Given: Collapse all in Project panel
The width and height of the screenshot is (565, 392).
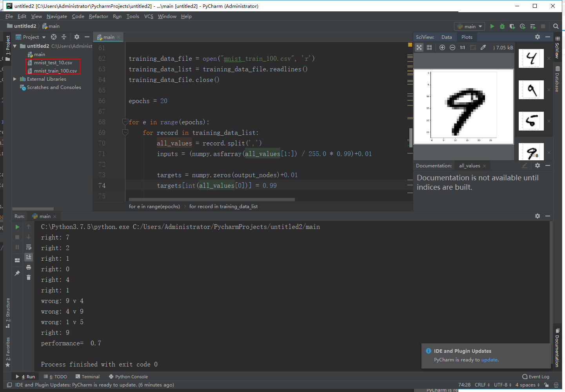Looking at the screenshot, I should [64, 37].
